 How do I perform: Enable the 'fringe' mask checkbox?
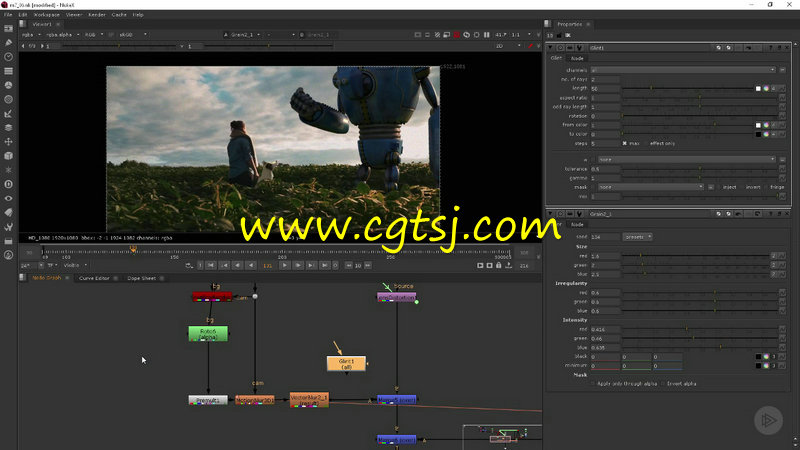click(x=767, y=187)
